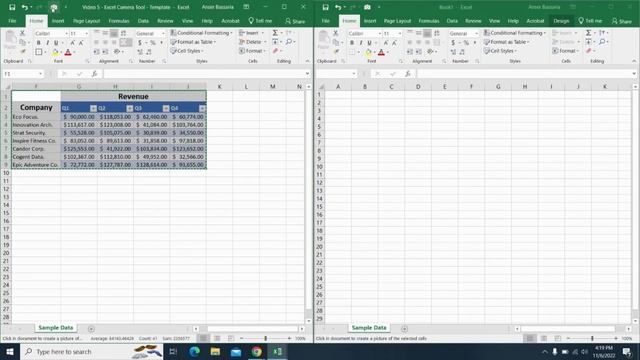Open Microsoft Edge from the taskbar

tap(194, 351)
